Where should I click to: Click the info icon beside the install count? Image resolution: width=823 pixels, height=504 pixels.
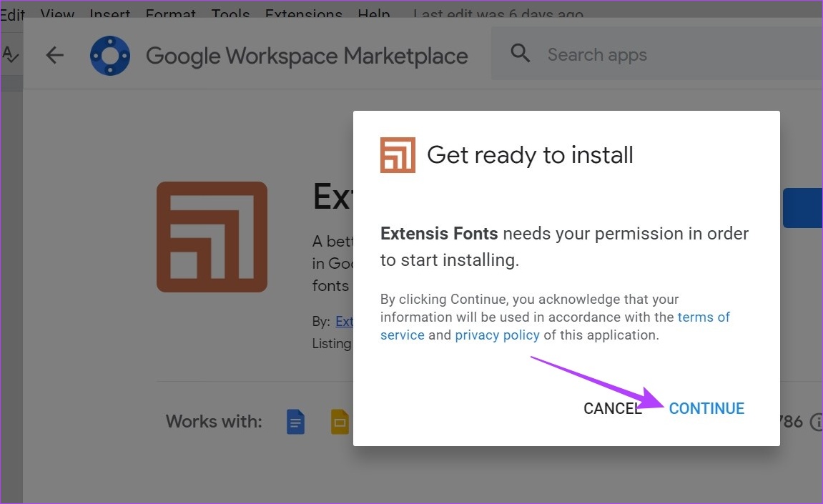tap(817, 422)
